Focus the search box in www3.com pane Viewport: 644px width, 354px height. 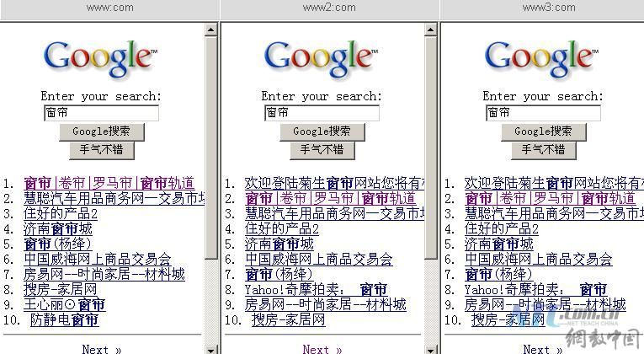coord(543,113)
